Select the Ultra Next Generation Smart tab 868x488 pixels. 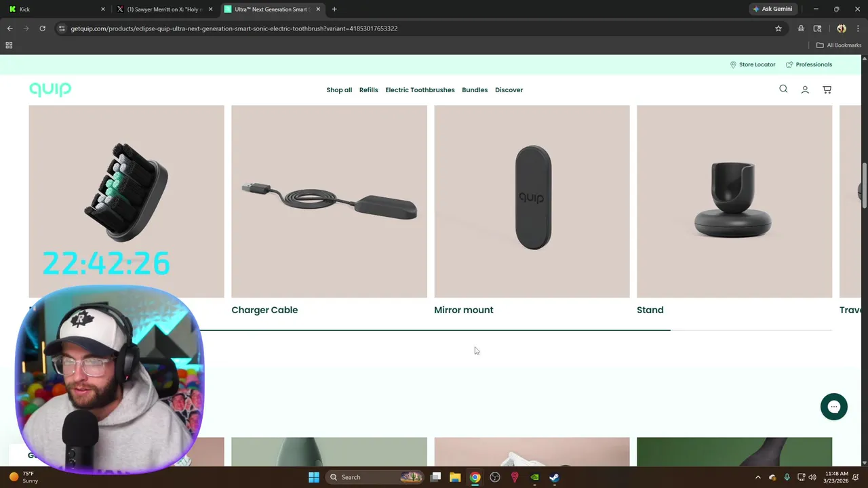(x=273, y=9)
